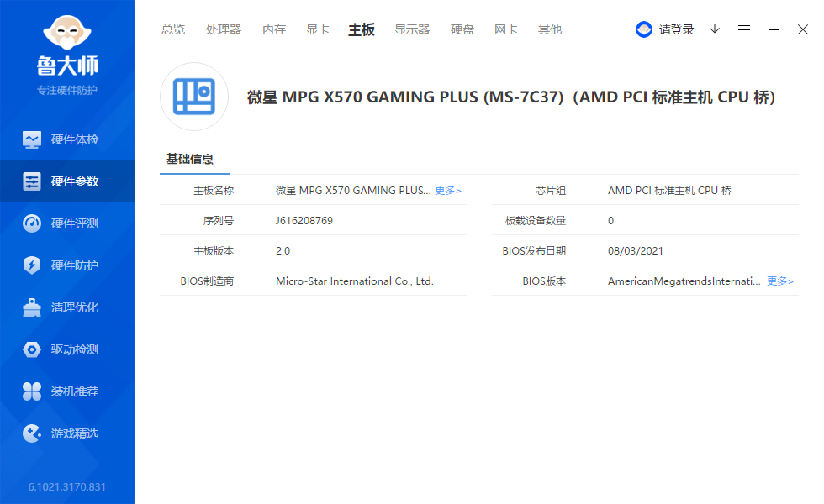This screenshot has height=504, width=824.
Task: Click the 鲁大师 monkey logo
Action: tap(67, 33)
